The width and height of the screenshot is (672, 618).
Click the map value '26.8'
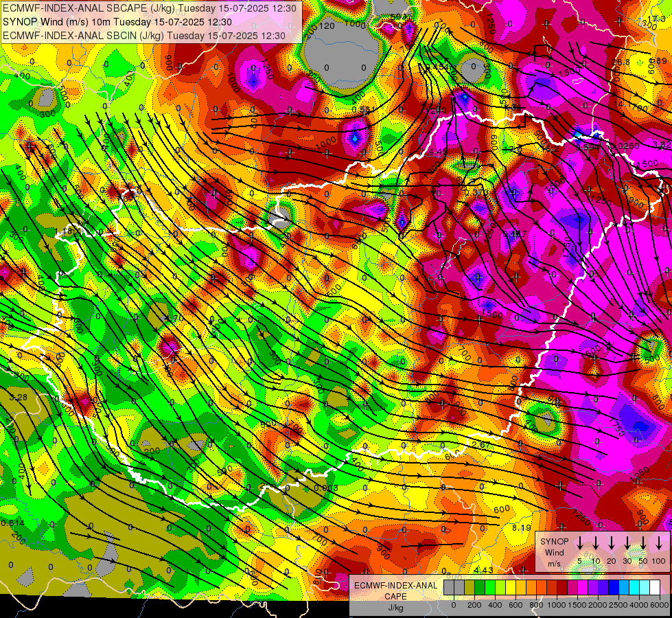[621, 62]
